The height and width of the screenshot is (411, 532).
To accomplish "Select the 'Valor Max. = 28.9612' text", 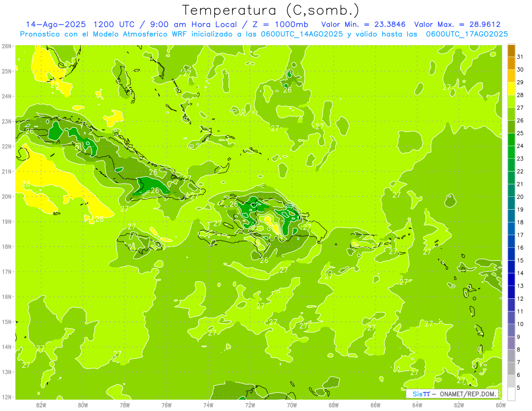I will [457, 24].
